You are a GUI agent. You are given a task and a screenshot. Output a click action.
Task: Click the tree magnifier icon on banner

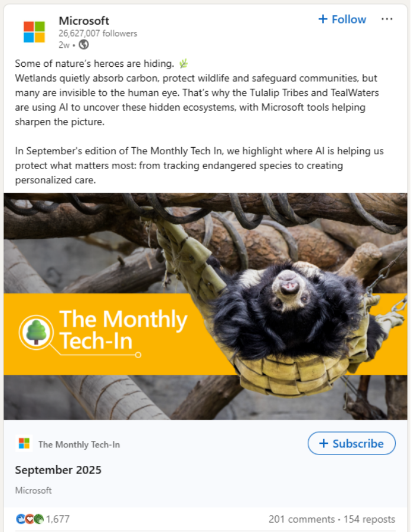37,332
